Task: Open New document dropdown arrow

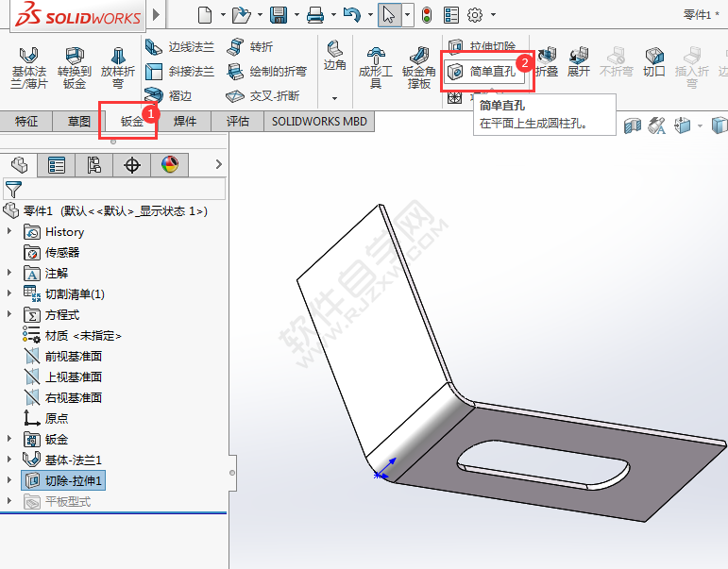Action: click(223, 15)
